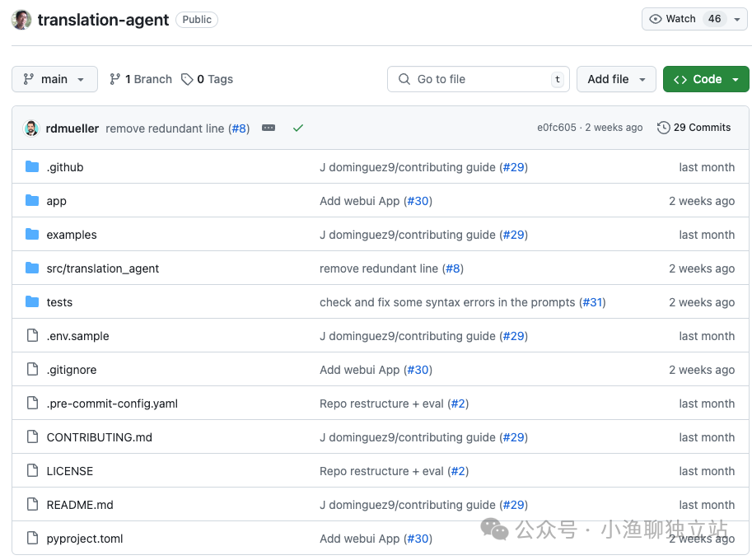Image resolution: width=752 pixels, height=560 pixels.
Task: Click the app folder icon
Action: tap(32, 200)
